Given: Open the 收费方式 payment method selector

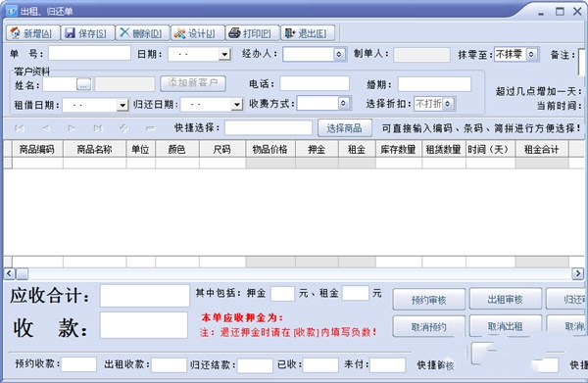Looking at the screenshot, I should [x=343, y=104].
